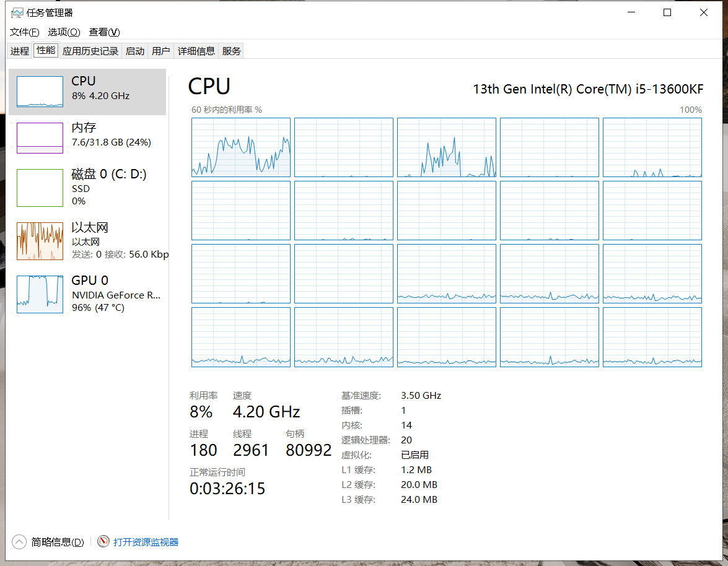Select the CPU usage thumbnail graph
This screenshot has width=728, height=566.
(x=40, y=92)
